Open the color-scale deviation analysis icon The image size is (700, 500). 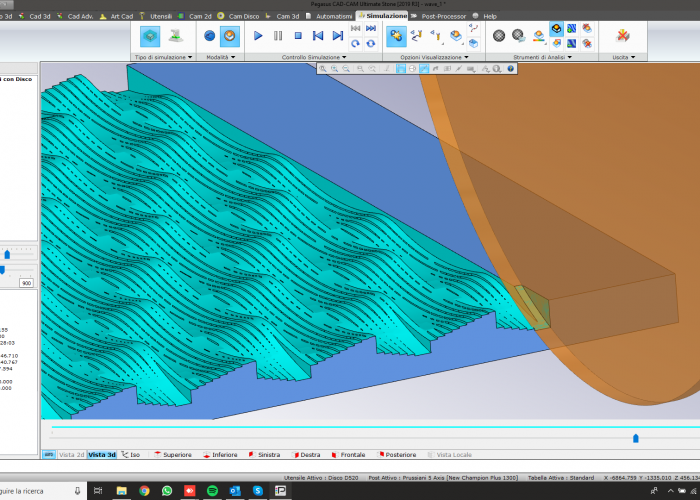[539, 36]
